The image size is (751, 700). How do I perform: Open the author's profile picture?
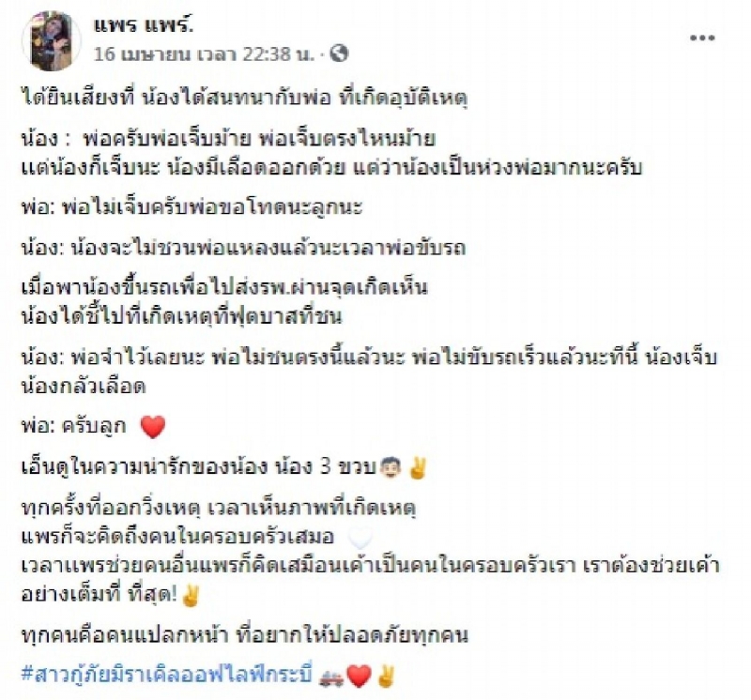52,40
